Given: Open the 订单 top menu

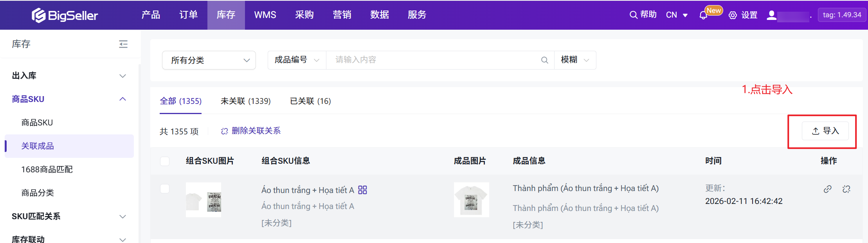Looking at the screenshot, I should point(188,15).
